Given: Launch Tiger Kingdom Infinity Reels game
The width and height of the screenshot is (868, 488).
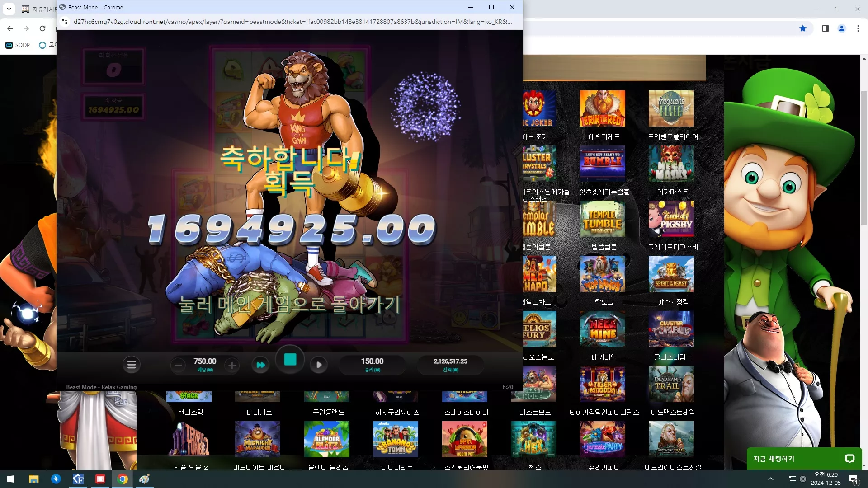Looking at the screenshot, I should [x=603, y=384].
